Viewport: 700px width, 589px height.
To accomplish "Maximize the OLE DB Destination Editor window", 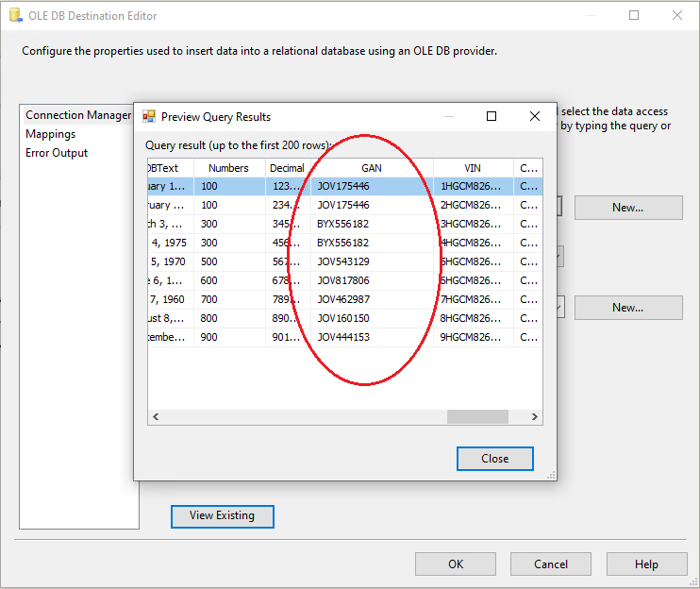I will (634, 15).
